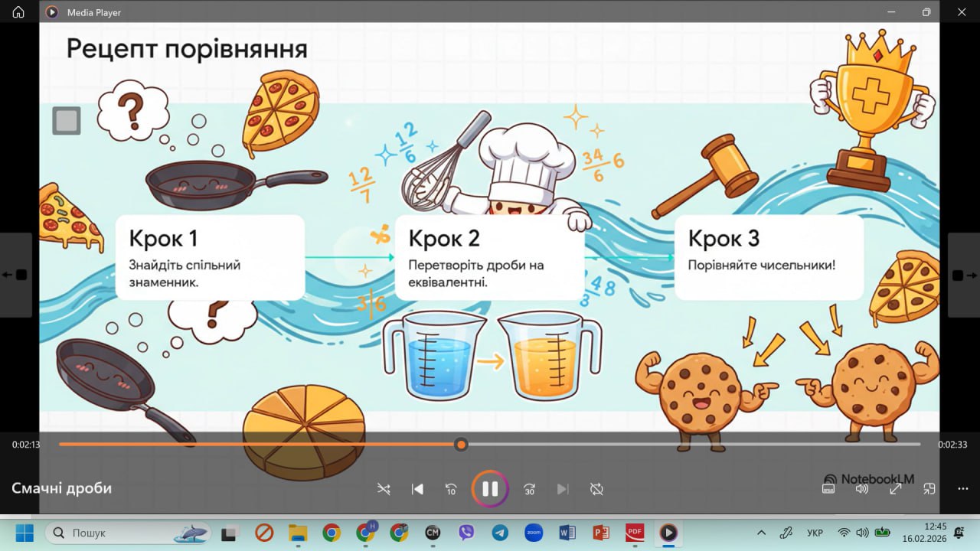Toggle shuffle mode

tap(384, 489)
